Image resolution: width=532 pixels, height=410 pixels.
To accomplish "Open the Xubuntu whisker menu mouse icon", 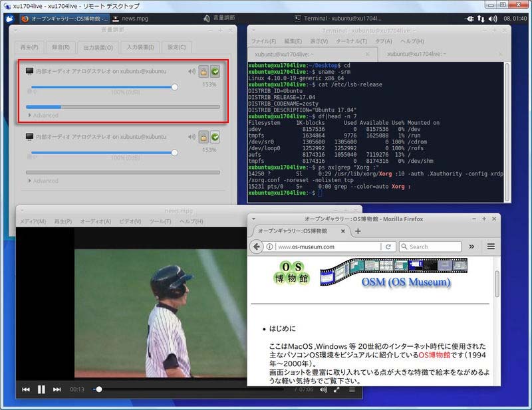I will pyautogui.click(x=10, y=19).
